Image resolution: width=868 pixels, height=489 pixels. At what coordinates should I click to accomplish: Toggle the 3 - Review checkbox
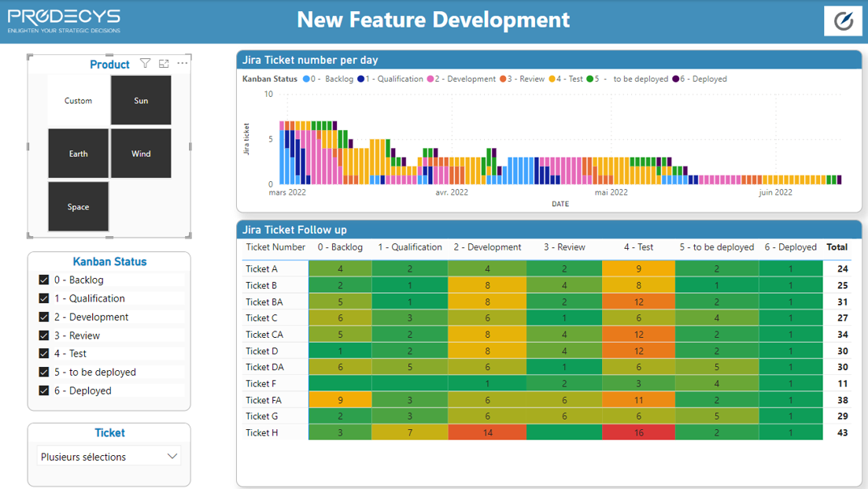click(x=44, y=335)
